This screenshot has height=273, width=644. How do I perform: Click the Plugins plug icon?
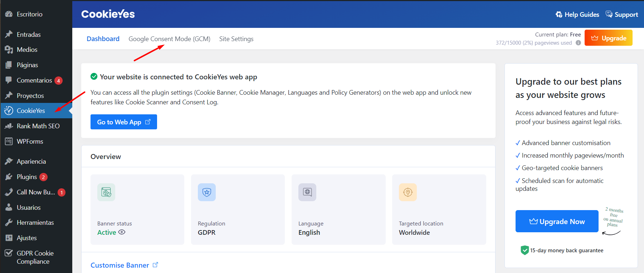point(9,177)
